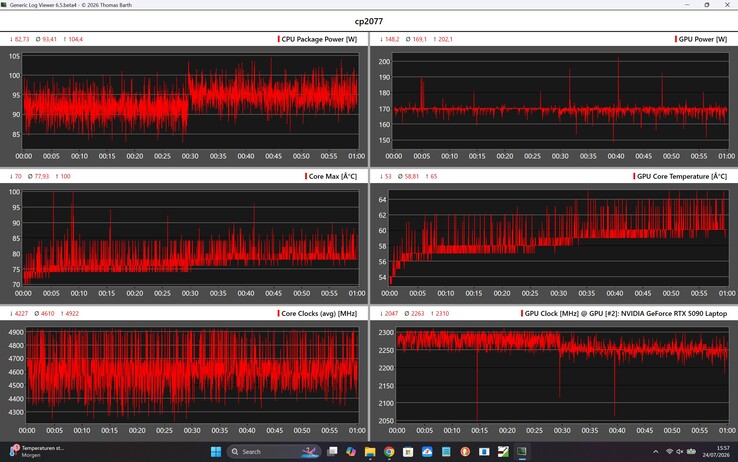Click the battery tray icon
Screen dimensions: 738x462
point(691,452)
